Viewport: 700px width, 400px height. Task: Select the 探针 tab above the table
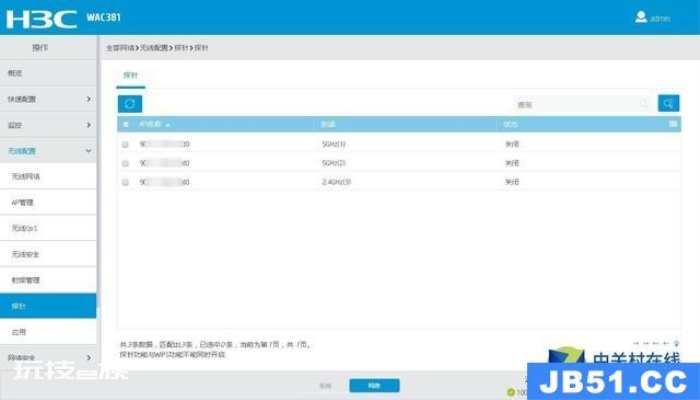coord(131,75)
